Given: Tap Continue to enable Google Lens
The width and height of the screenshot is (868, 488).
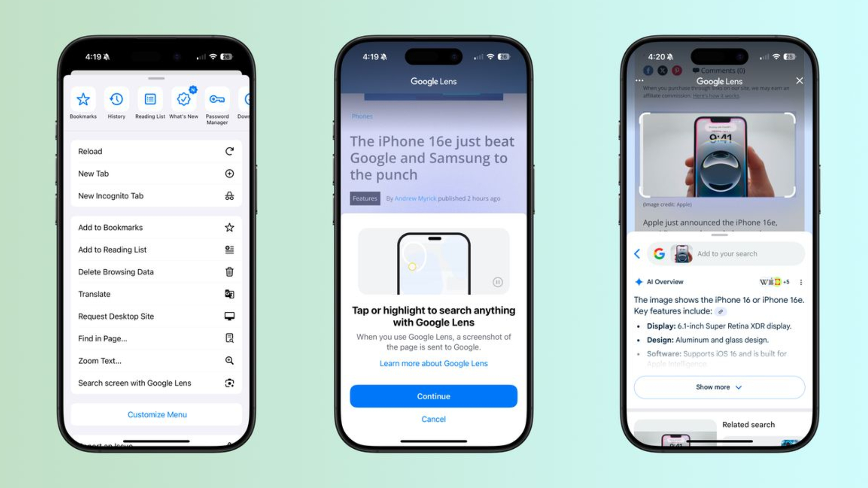Looking at the screenshot, I should click(x=434, y=396).
